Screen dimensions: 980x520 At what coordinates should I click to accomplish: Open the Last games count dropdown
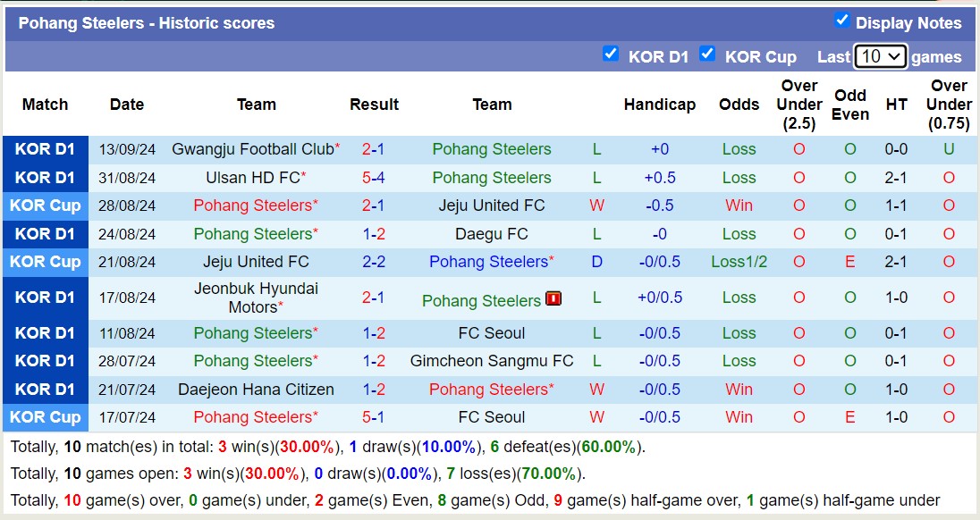coord(880,55)
